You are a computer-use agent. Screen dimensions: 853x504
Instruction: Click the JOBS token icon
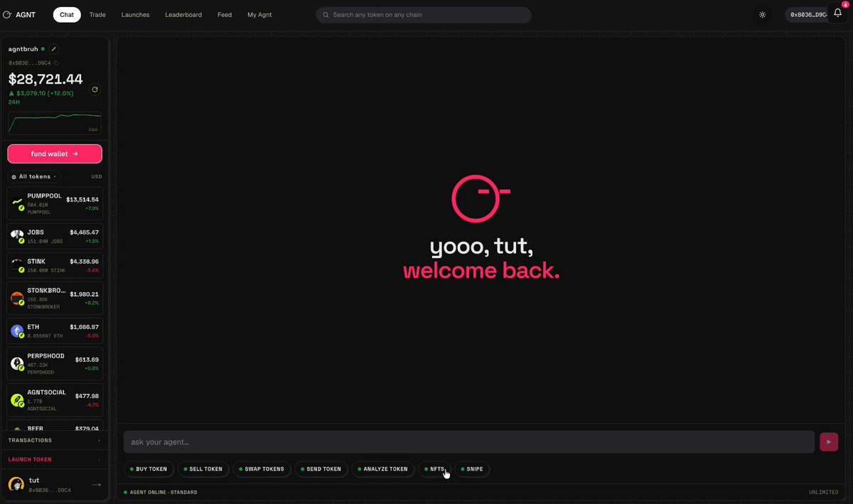coord(17,236)
